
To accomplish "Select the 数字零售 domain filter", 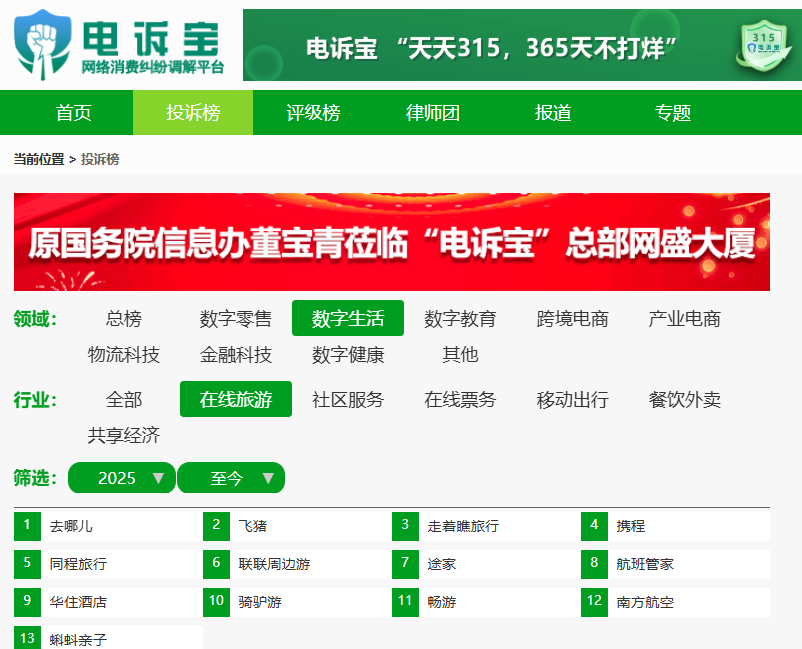I will tap(236, 318).
